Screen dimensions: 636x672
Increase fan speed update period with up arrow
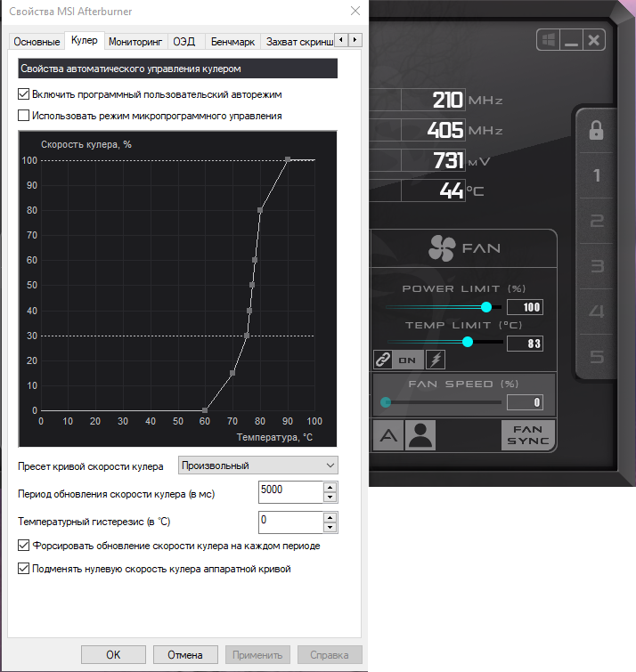click(330, 487)
